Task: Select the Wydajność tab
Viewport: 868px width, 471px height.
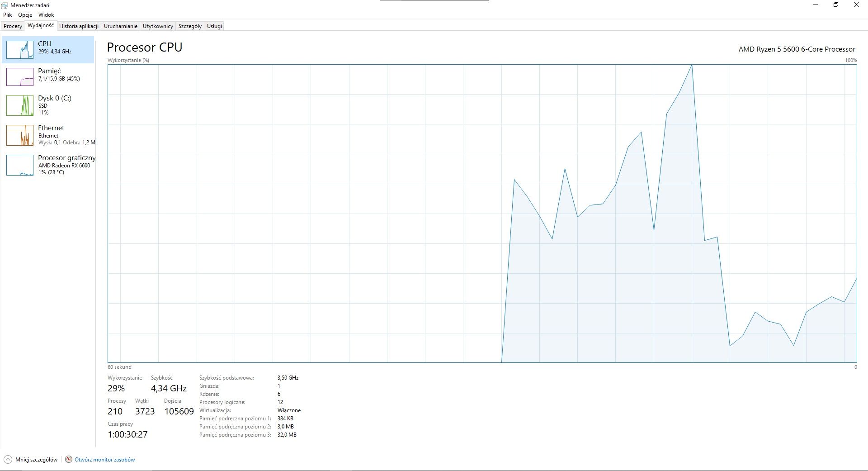Action: coord(41,25)
